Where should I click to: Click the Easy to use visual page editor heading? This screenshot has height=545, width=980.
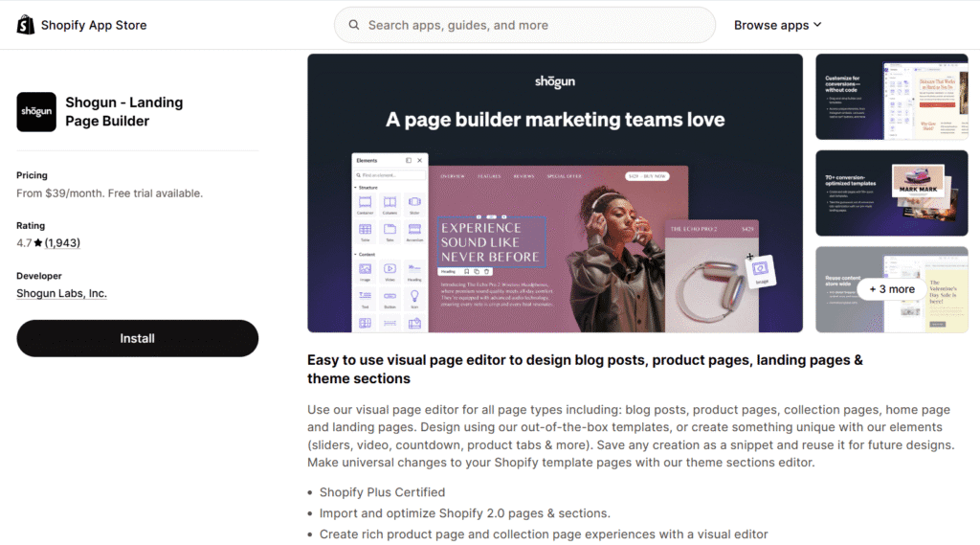pos(585,369)
